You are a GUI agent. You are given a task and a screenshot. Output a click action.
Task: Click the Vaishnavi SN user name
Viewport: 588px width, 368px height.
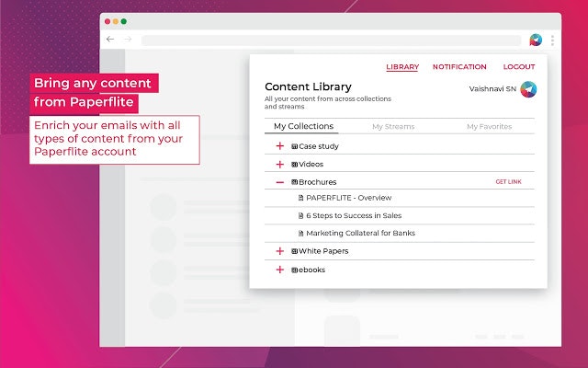[x=492, y=89]
